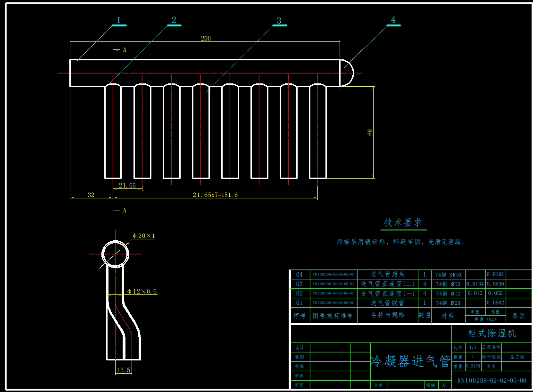Viewport: 533px width, 392px height.
Task: Select drawing number "RN100208-02-02-05-02" in row 02
Action: pyautogui.click(x=333, y=293)
